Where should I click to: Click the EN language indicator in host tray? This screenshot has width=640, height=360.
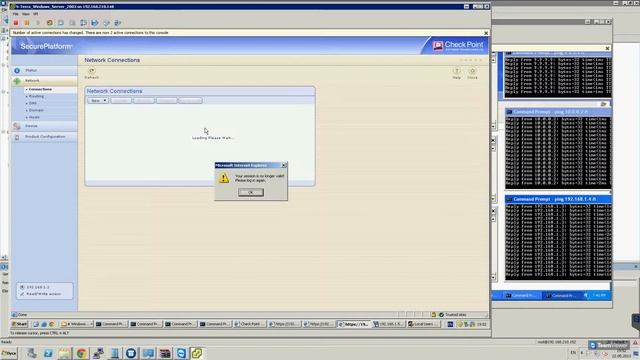573,353
